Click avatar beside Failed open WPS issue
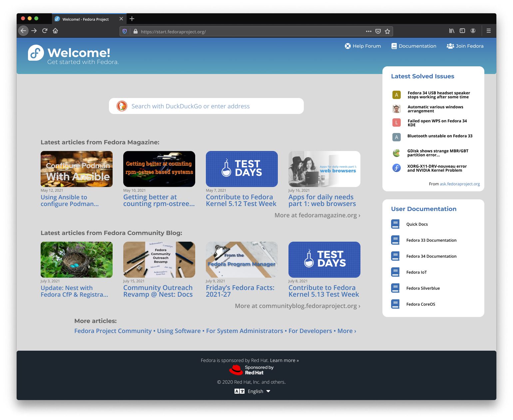Image resolution: width=513 pixels, height=420 pixels. point(396,123)
